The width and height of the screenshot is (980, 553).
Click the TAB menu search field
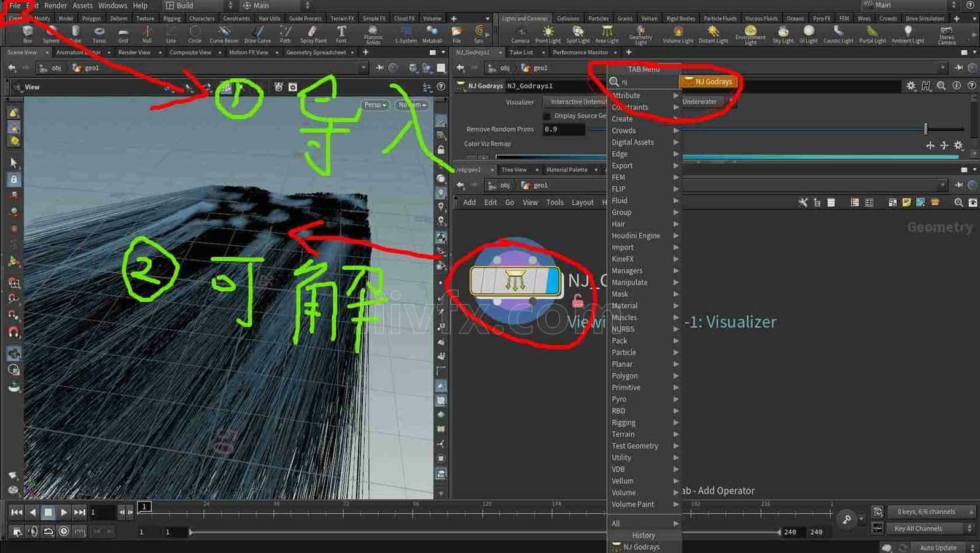coord(648,82)
